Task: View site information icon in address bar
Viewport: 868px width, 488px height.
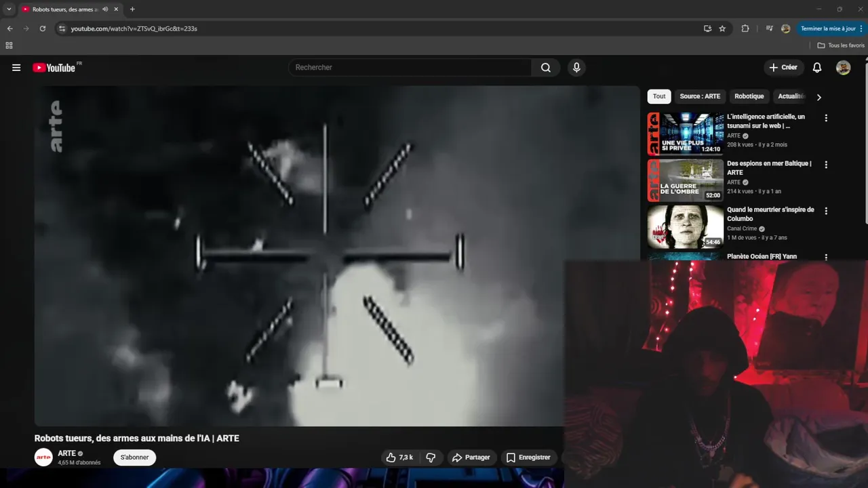Action: click(62, 28)
